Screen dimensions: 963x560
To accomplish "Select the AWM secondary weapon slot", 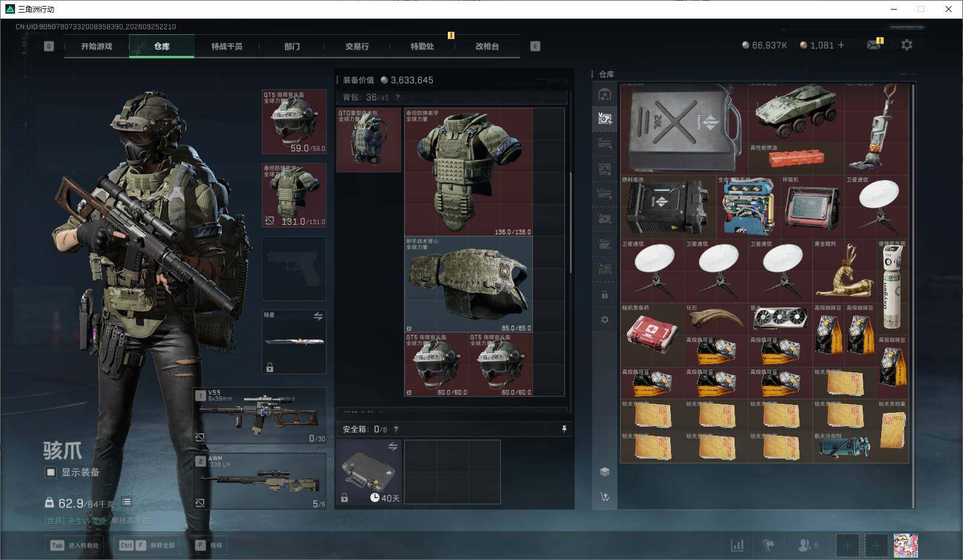I will coord(260,481).
